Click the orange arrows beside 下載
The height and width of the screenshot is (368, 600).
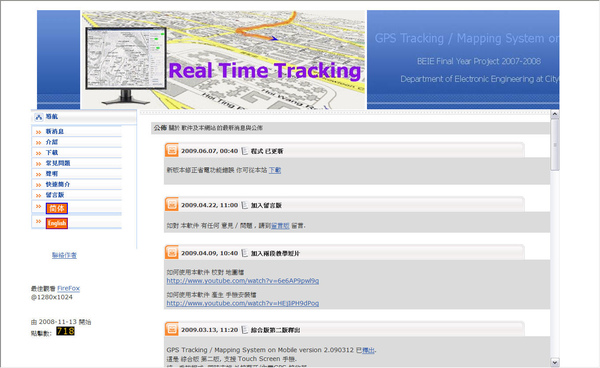tap(38, 153)
